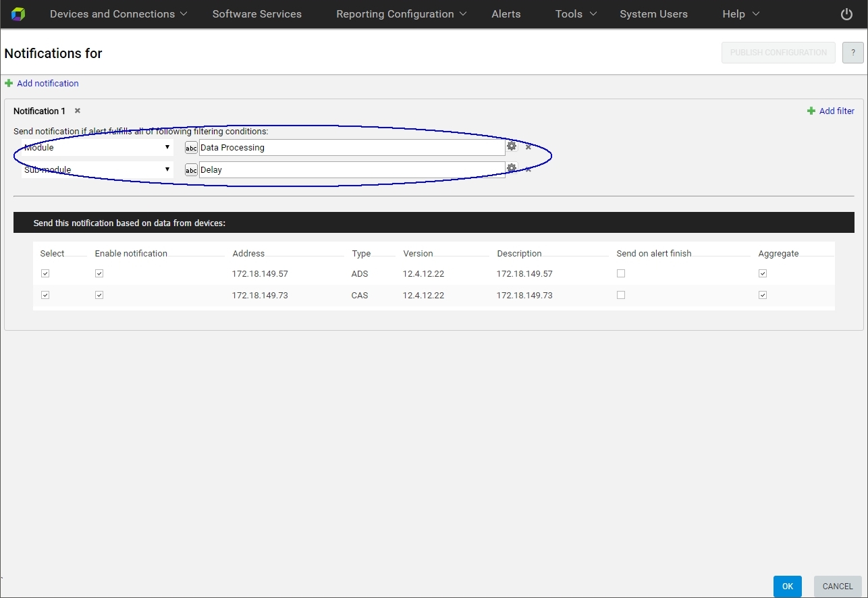The image size is (868, 598).
Task: Click the Add notification link
Action: click(47, 84)
